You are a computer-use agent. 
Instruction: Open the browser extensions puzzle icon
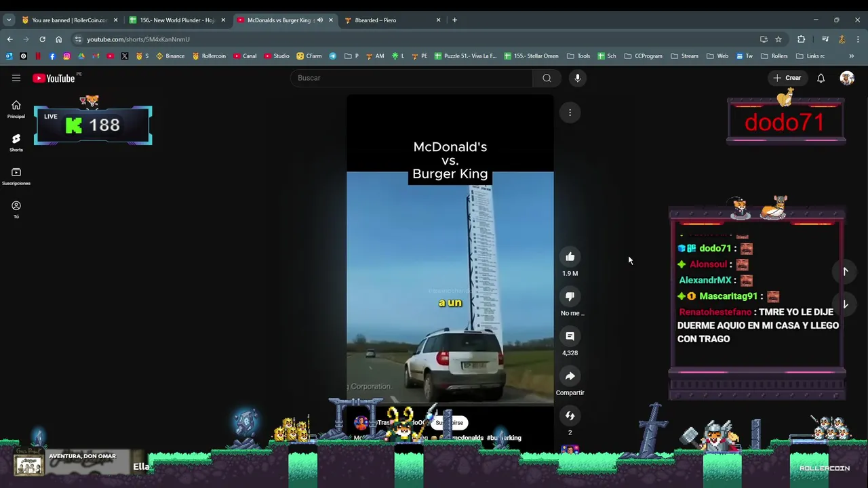click(801, 39)
